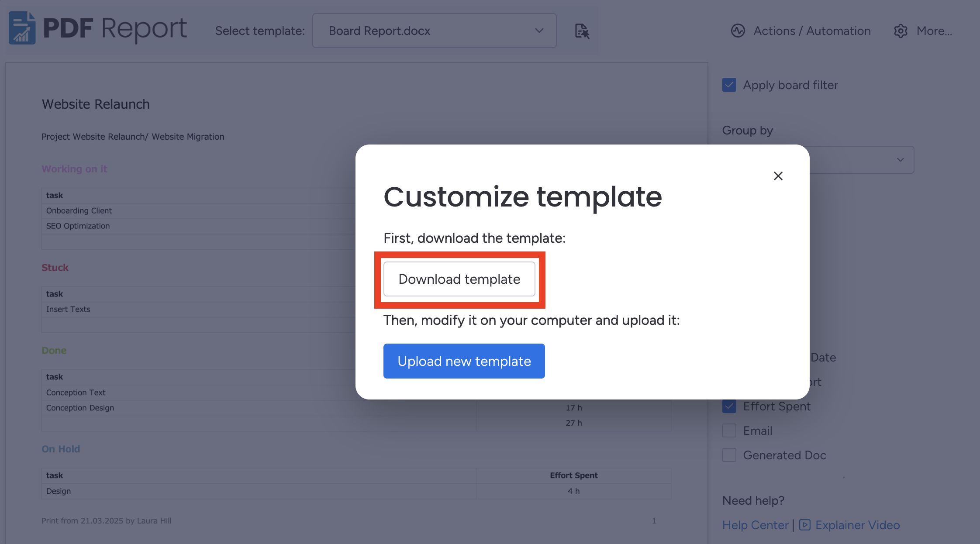Click the customize template document icon
980x544 pixels.
582,31
